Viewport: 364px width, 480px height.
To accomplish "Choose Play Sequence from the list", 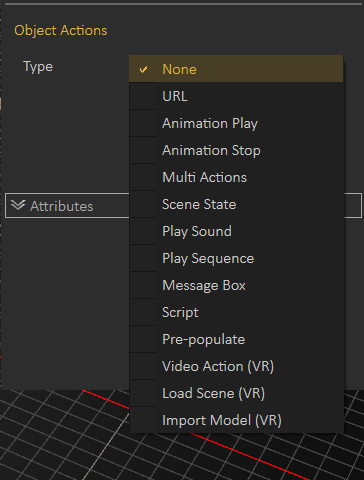I will (236, 258).
